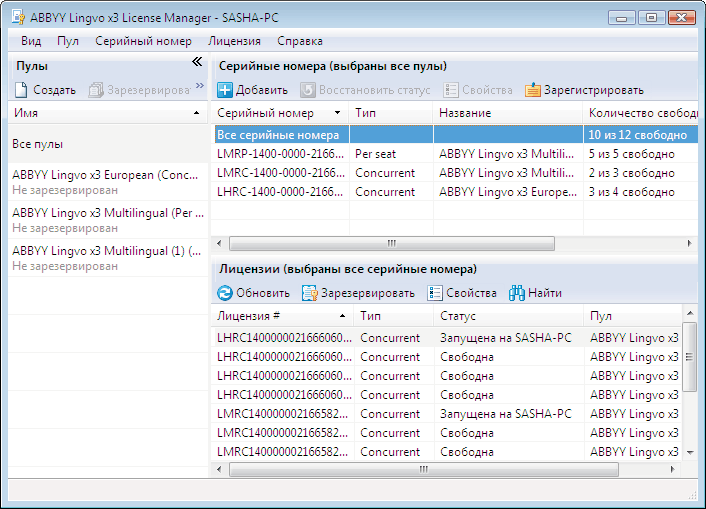This screenshot has height=509, width=706.
Task: Open the Серийный номер column dropdown arrow
Action: coord(337,114)
